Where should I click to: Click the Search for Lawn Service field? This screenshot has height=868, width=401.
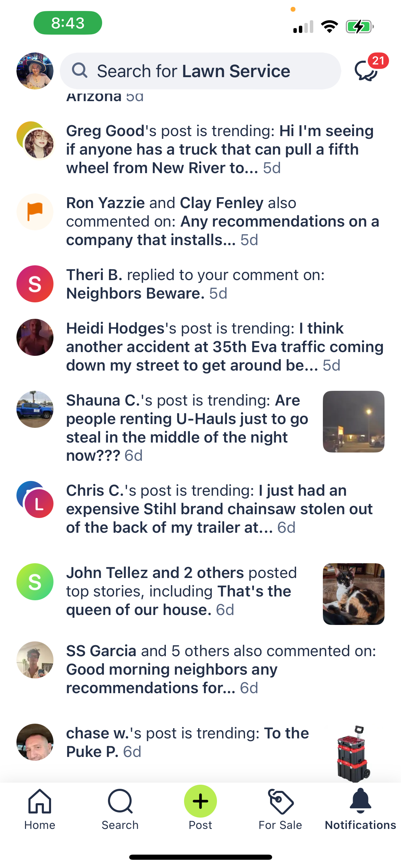pos(200,71)
